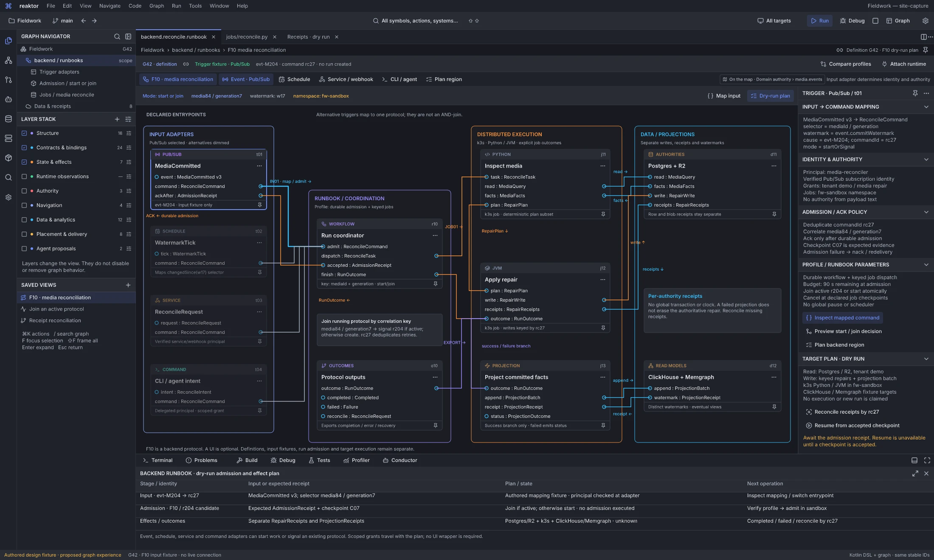Open the All targets dropdown
The height and width of the screenshot is (560, 934).
(774, 21)
